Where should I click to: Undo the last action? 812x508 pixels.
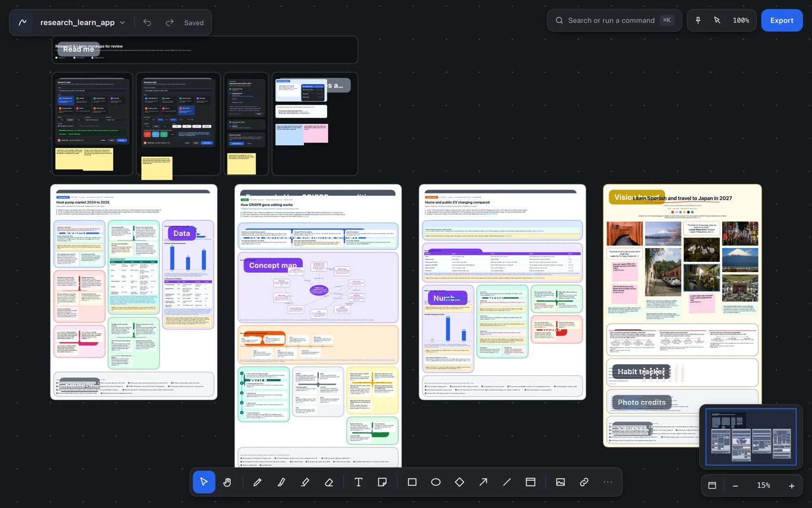(147, 22)
